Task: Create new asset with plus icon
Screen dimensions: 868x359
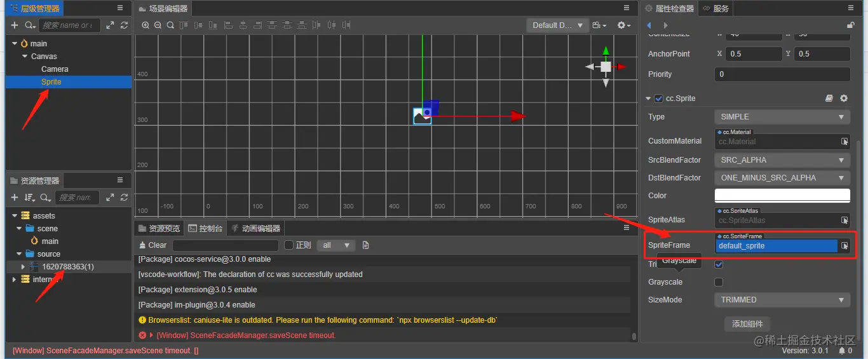Action: pyautogui.click(x=15, y=198)
